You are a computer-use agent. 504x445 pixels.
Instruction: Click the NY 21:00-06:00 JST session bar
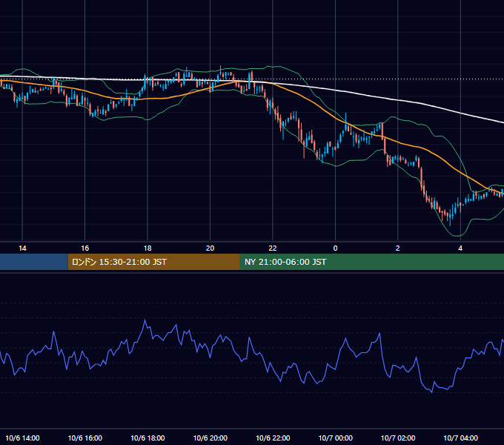372,262
